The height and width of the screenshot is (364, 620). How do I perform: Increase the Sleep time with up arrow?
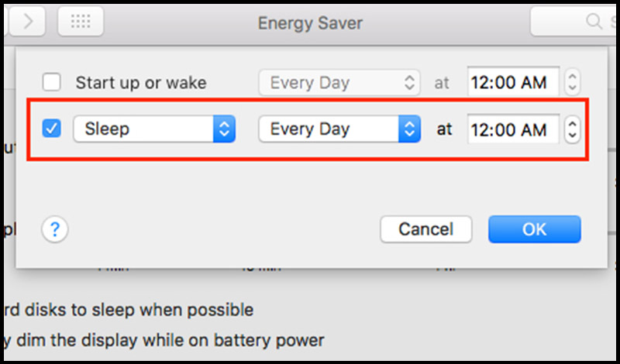[x=572, y=123]
